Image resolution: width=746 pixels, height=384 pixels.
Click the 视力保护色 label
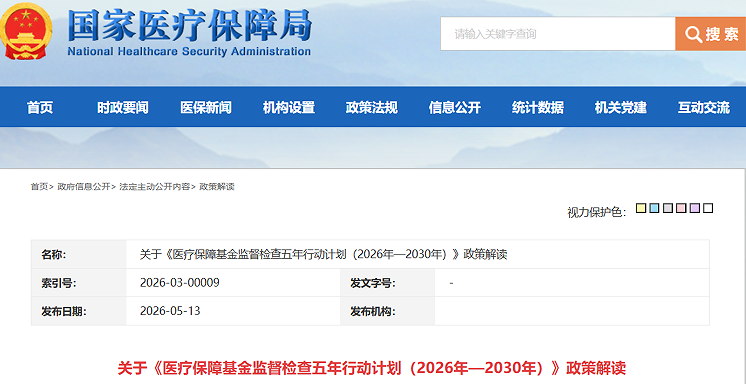[597, 212]
